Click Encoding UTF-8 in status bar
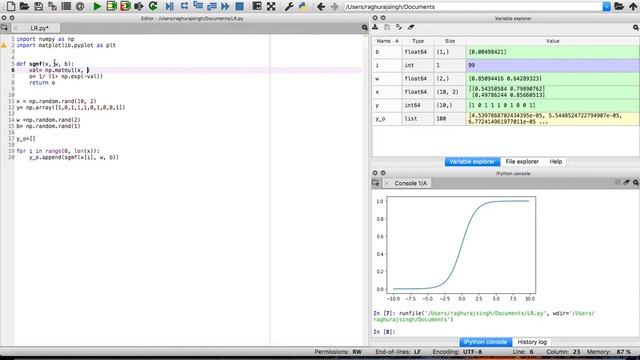 457,352
